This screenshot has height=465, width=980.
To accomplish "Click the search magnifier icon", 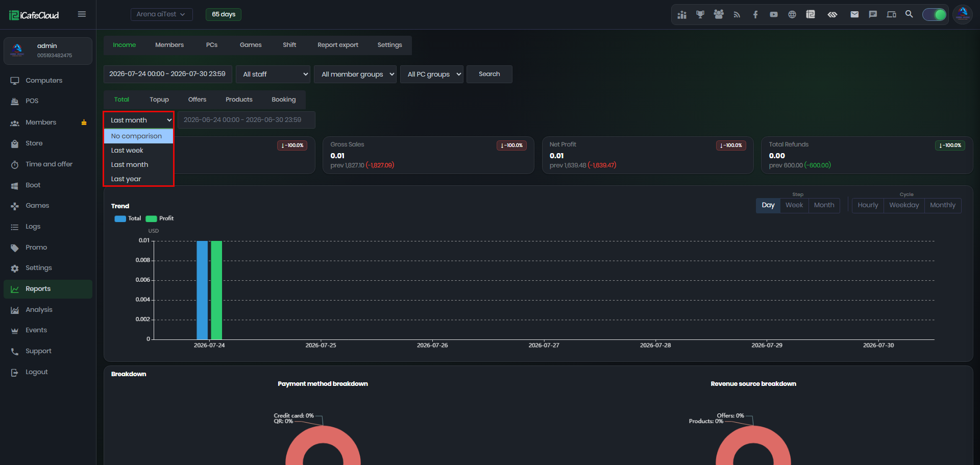I will 910,14.
